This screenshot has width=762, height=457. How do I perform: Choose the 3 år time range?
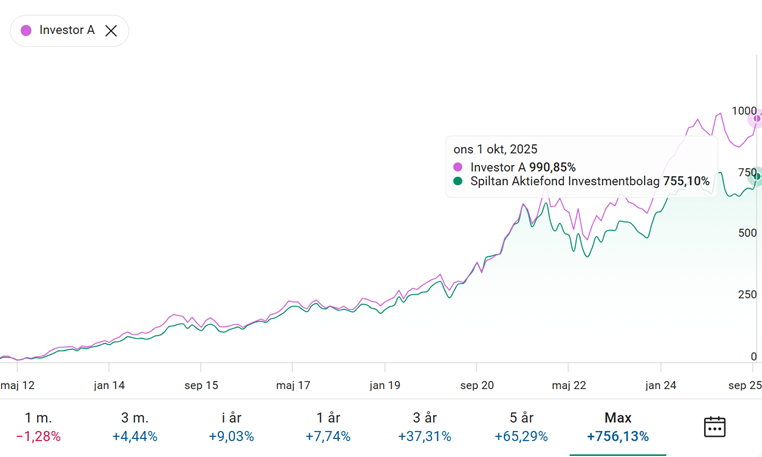[x=425, y=427]
